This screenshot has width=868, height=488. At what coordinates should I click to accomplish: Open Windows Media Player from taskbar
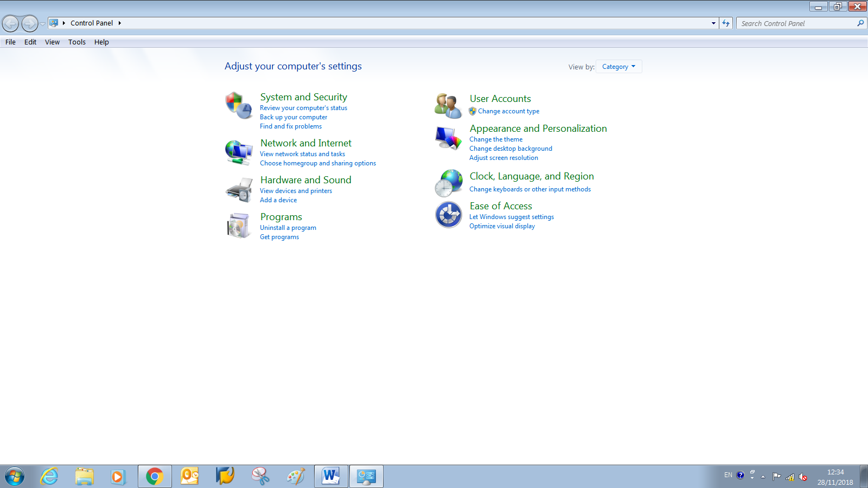(x=117, y=477)
